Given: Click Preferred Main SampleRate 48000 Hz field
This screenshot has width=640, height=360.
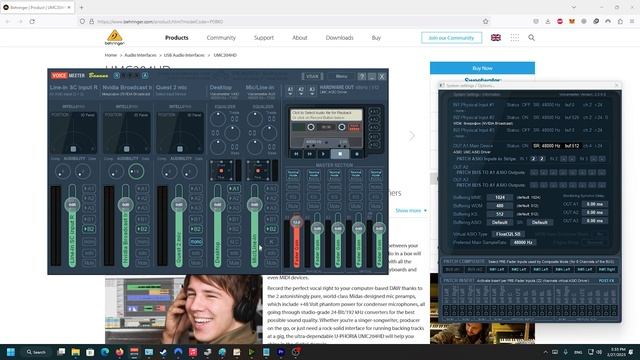Looking at the screenshot, I should pos(523,242).
